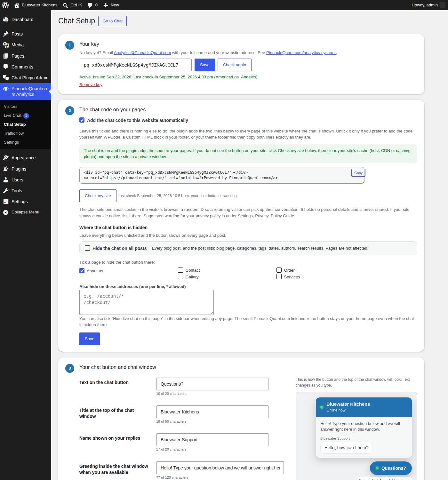Copy the chat embed code

[358, 173]
